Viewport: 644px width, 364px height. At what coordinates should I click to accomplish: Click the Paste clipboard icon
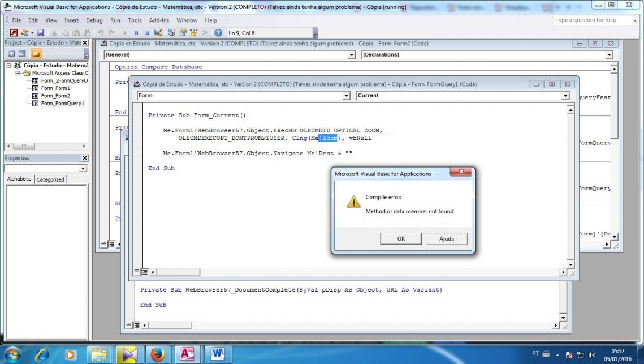76,32
